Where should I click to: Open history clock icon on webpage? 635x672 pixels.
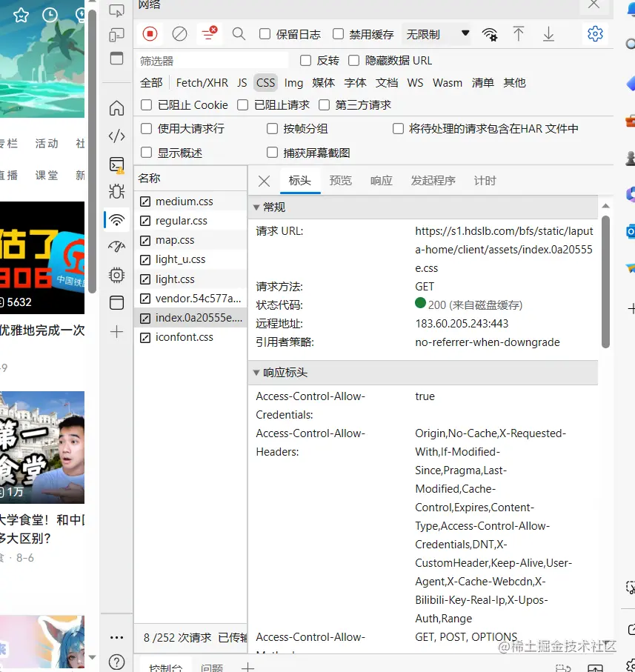(50, 16)
